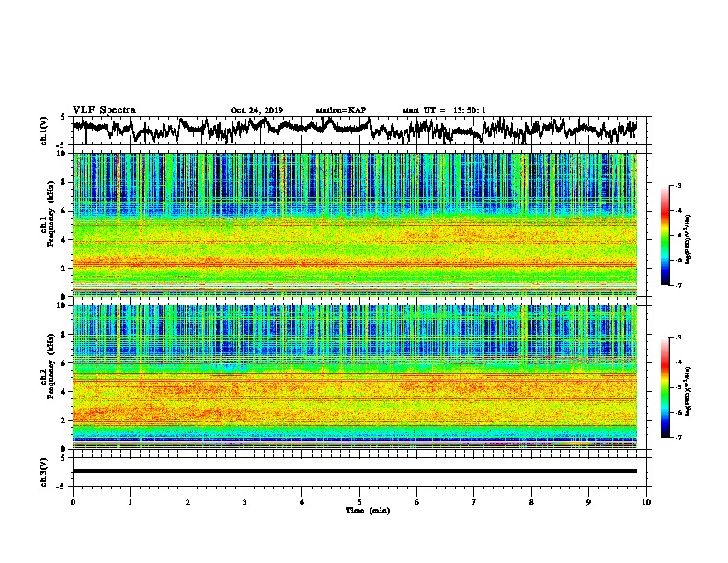Click the "station=KAP" header label
728x563 pixels.
point(341,110)
